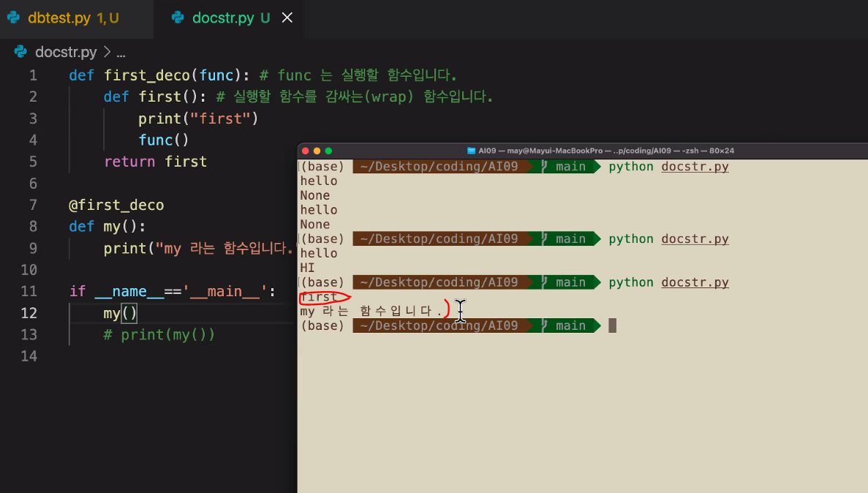868x493 pixels.
Task: Click the @first_deco decorator line
Action: 116,205
